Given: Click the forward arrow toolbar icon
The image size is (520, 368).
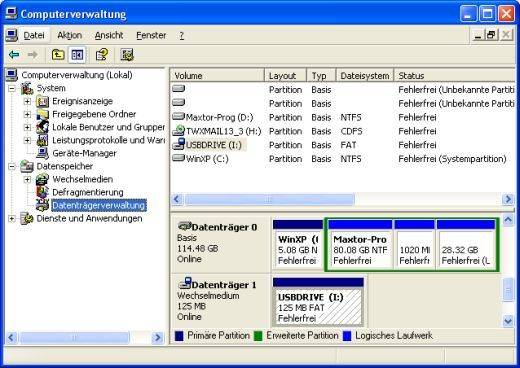Looking at the screenshot, I should click(x=32, y=55).
